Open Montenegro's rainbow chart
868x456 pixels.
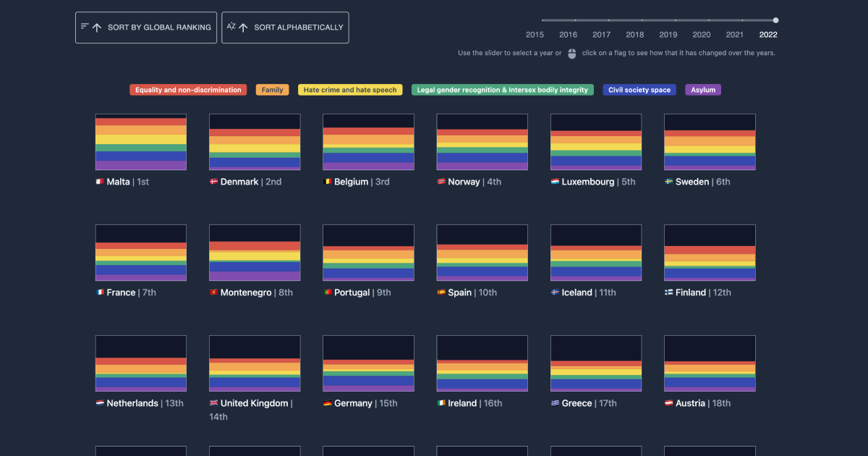255,253
